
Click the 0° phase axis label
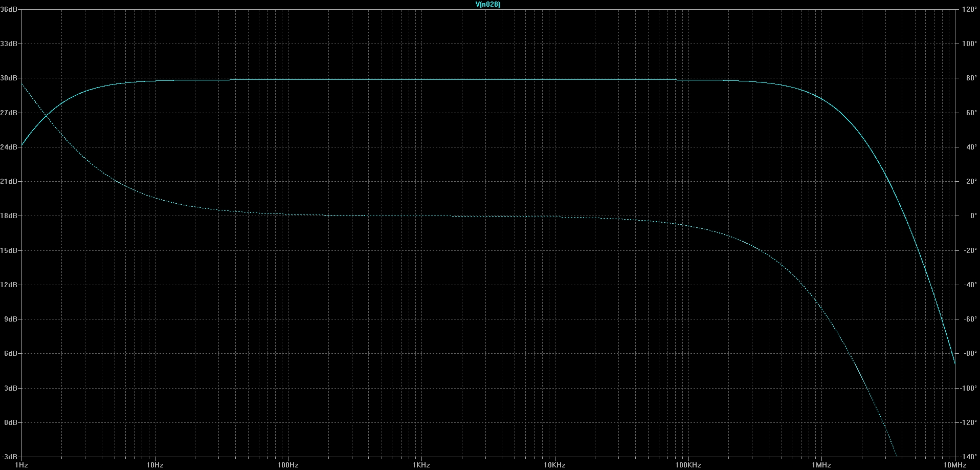point(973,216)
